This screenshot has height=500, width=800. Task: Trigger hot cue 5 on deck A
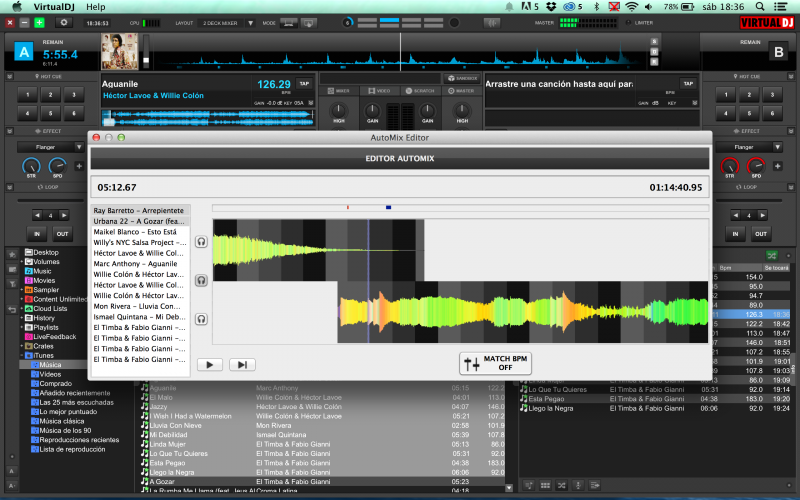coord(51,113)
